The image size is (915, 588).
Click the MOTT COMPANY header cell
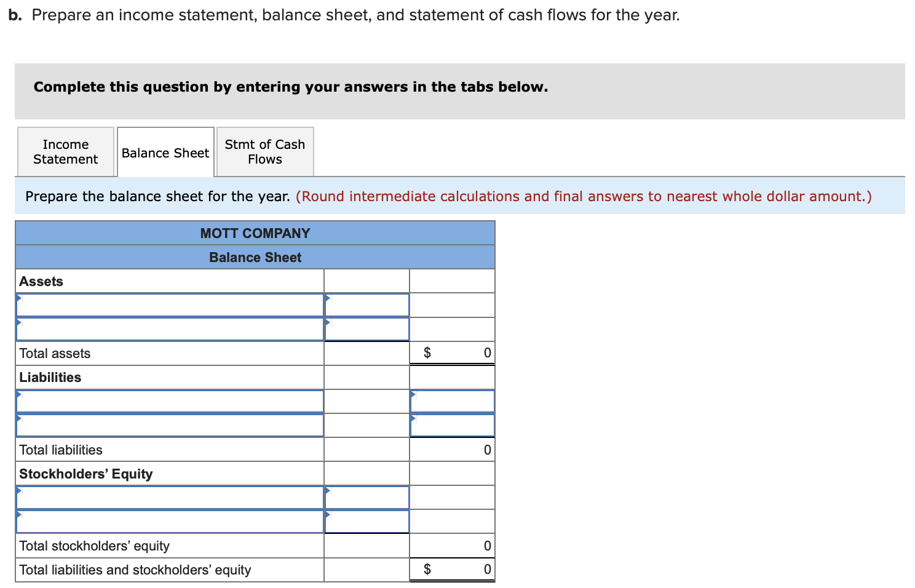coord(255,232)
